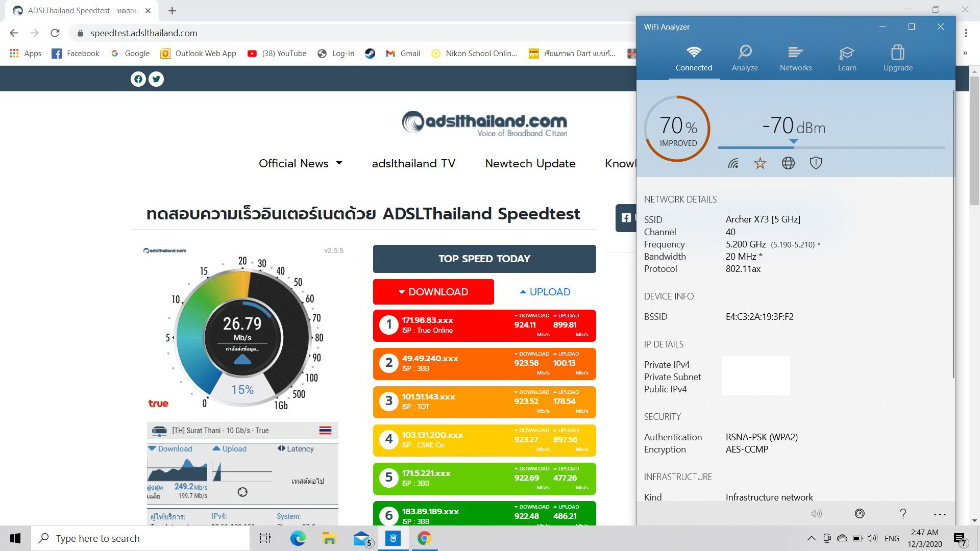Click rank 3 TOT speed entry

click(484, 402)
